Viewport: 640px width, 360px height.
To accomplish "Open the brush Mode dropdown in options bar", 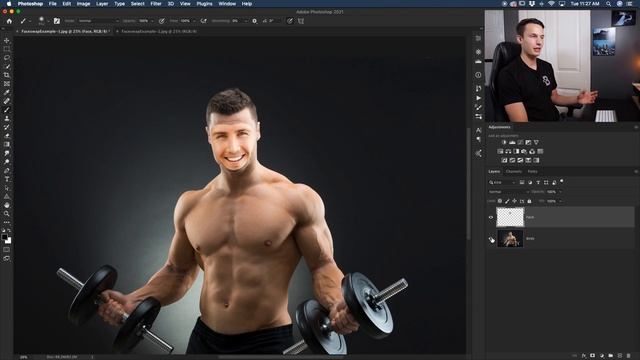I will click(98, 21).
